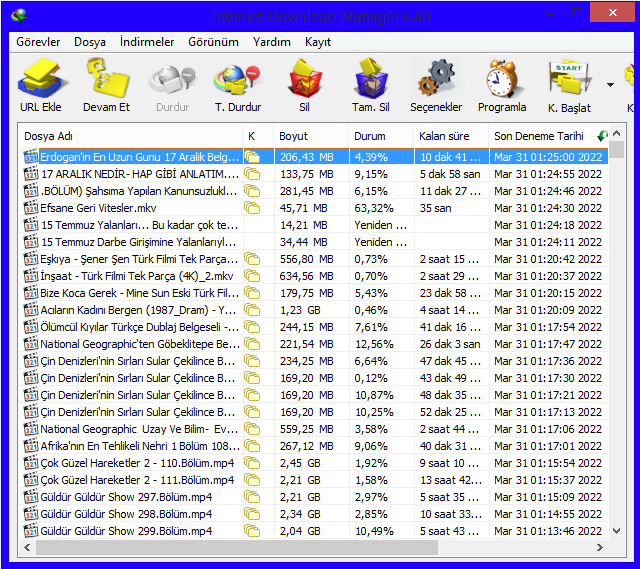The image size is (640, 569).
Task: Select the 15 Temmuz Darbe Girişimine row
Action: pos(313,242)
